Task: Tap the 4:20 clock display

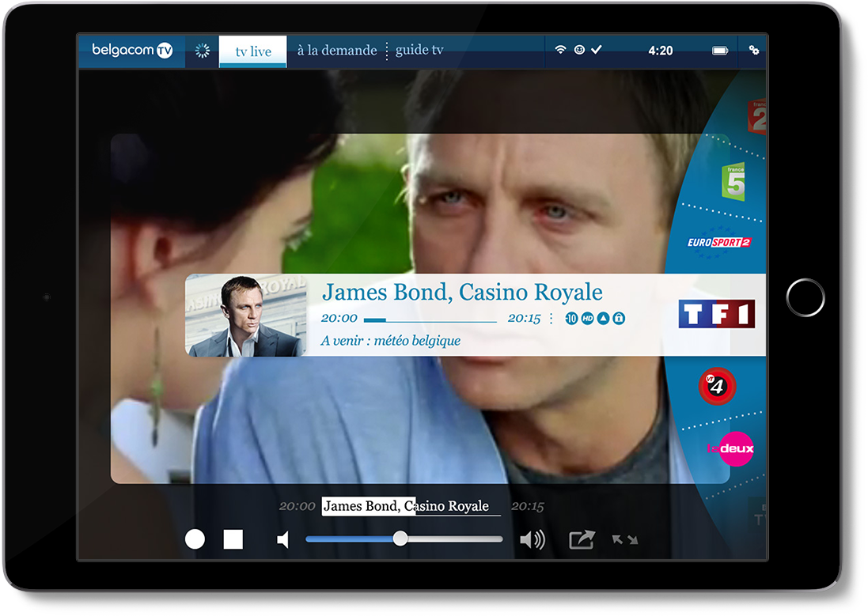Action: 661,51
